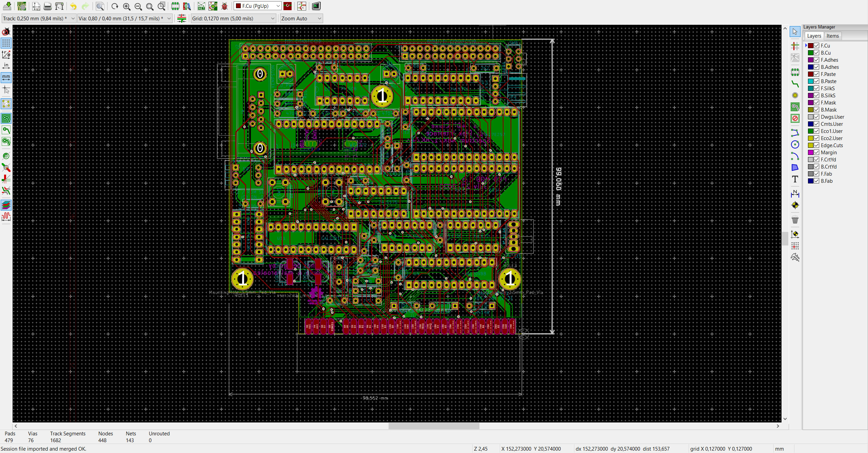868x453 pixels.
Task: Toggle ratsnest display
Action: pos(6,104)
